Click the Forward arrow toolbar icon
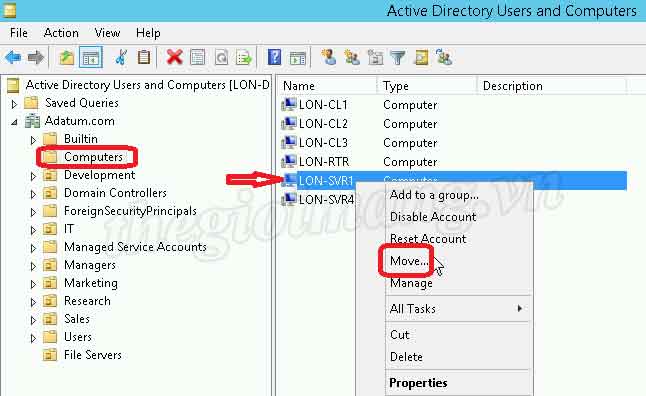 coord(35,57)
